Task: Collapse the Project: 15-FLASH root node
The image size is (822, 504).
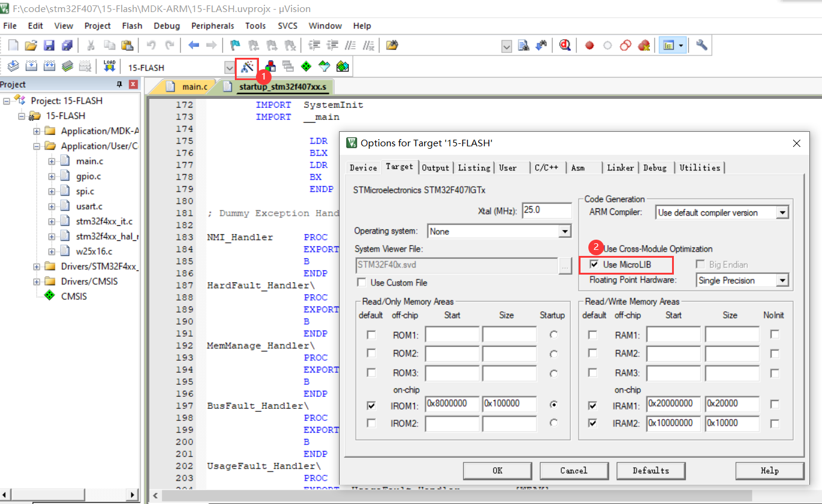Action: (x=7, y=101)
